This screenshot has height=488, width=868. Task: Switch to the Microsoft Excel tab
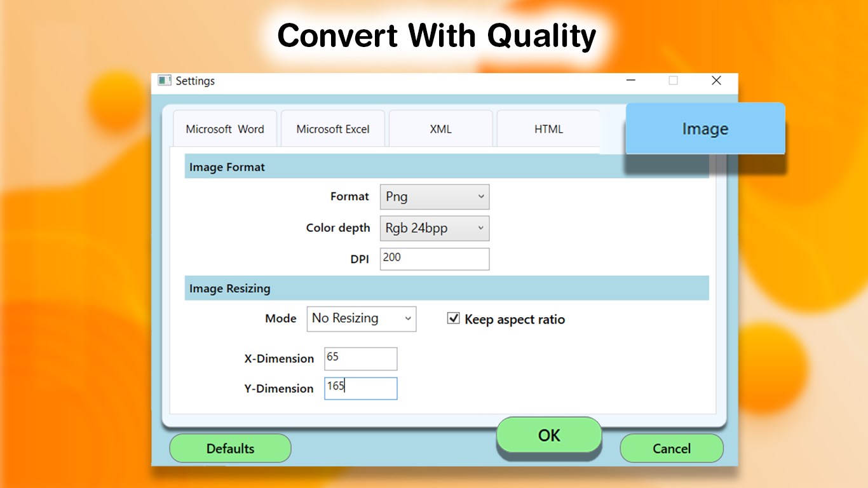(x=332, y=128)
